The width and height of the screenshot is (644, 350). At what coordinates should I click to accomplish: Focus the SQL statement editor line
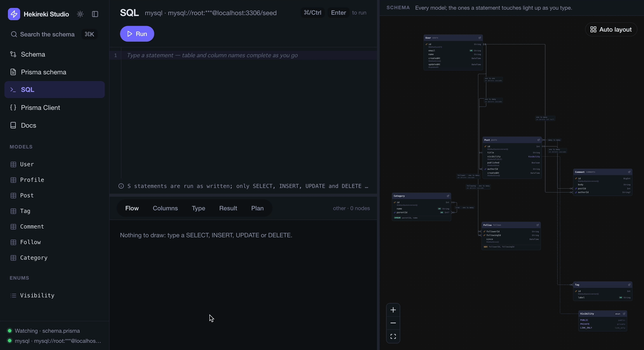click(249, 55)
